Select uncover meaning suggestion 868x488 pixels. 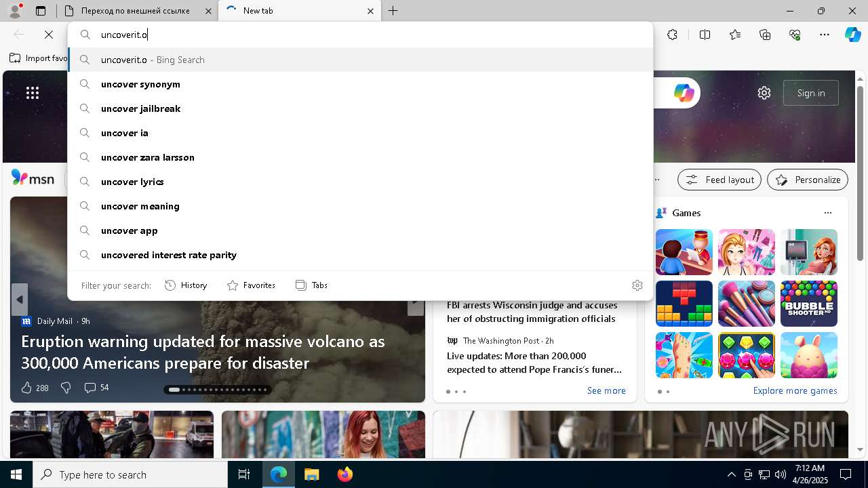point(360,206)
